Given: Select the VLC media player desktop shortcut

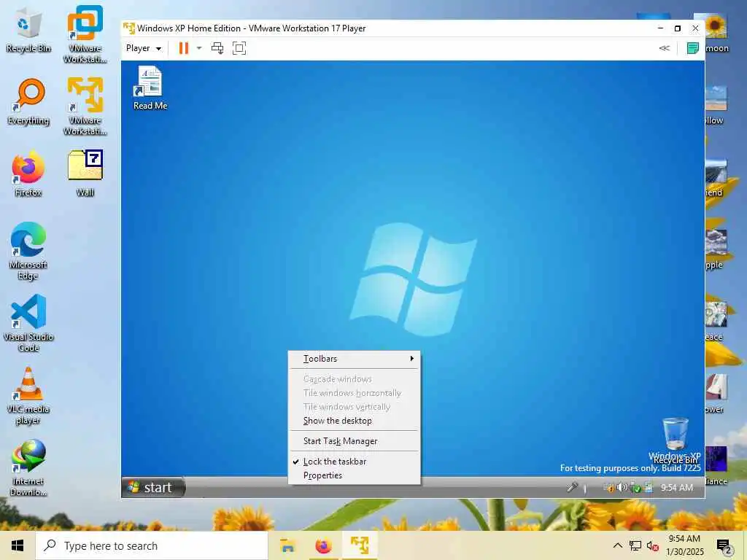Looking at the screenshot, I should point(28,396).
